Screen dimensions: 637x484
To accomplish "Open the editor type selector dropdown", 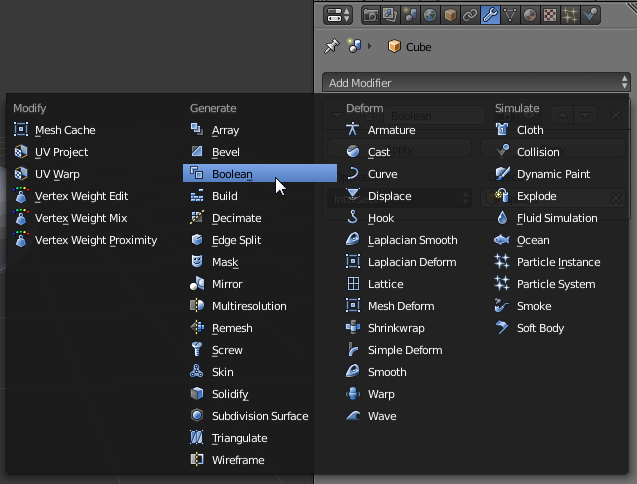I will pyautogui.click(x=338, y=15).
